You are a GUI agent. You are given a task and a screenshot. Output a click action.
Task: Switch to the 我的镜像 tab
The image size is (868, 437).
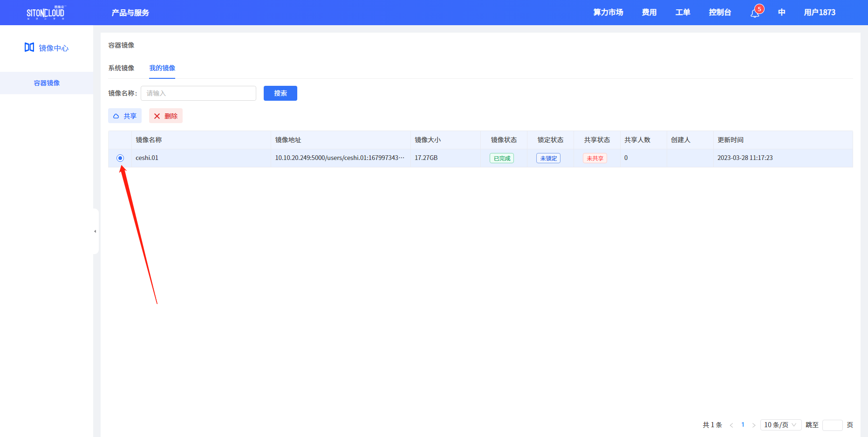(162, 68)
